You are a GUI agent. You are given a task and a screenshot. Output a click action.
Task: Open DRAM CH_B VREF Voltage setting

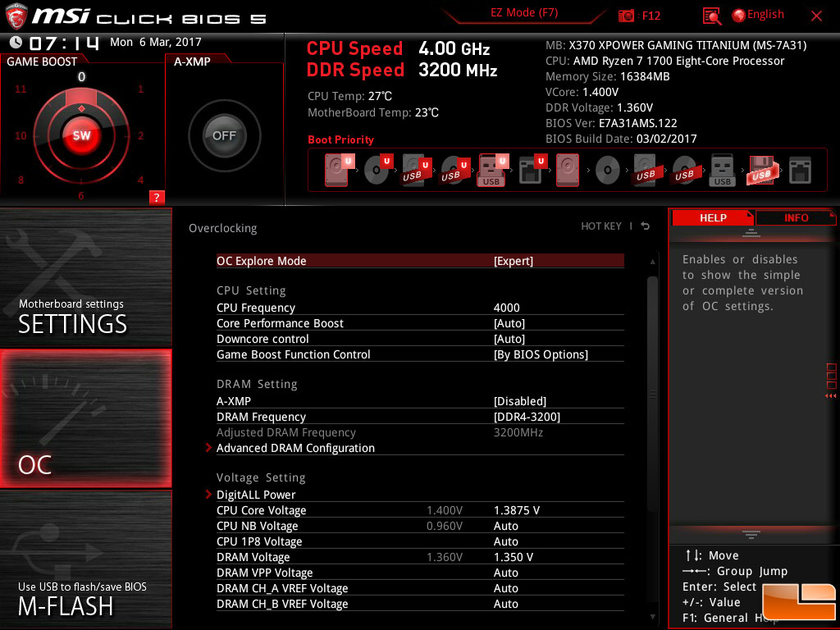click(420, 603)
